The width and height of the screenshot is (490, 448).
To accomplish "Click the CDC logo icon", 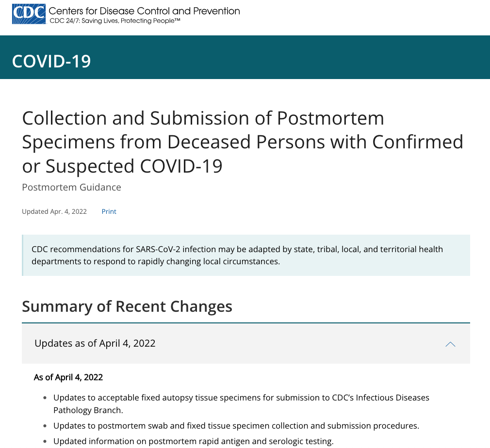I will (x=29, y=15).
